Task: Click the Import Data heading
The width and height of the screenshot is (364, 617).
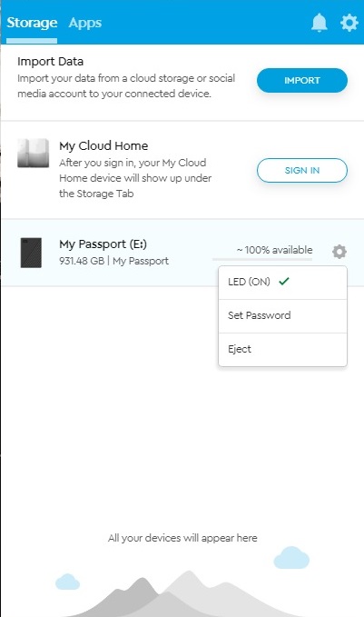Action: pyautogui.click(x=50, y=62)
